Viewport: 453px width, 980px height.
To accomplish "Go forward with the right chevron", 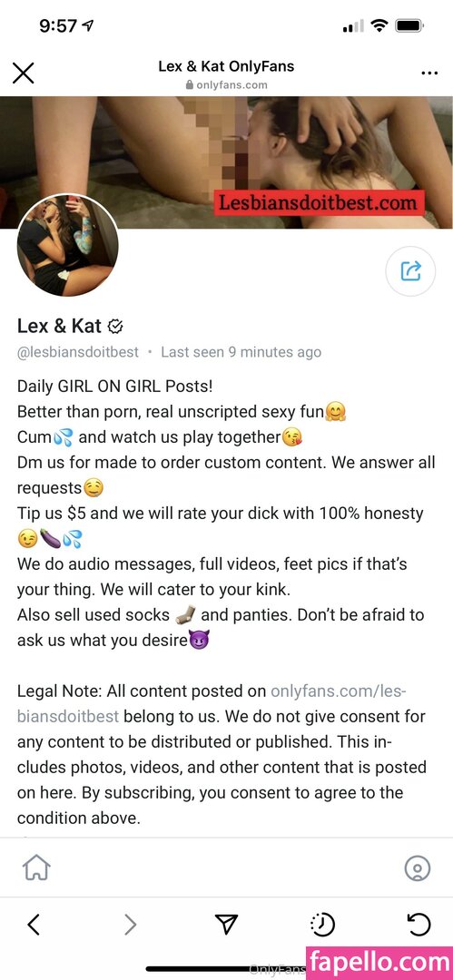I will (130, 924).
